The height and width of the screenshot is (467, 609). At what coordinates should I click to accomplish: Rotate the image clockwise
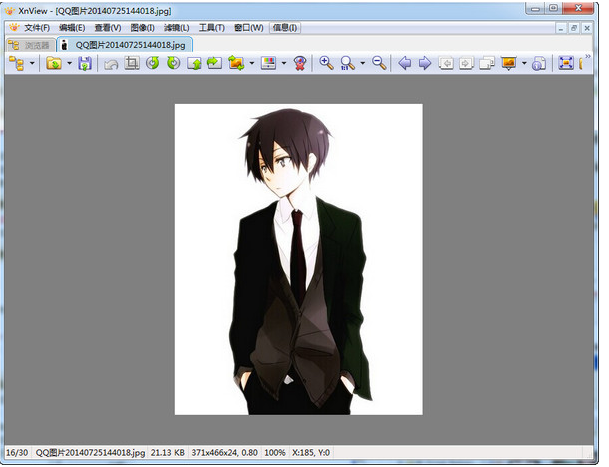pyautogui.click(x=173, y=63)
